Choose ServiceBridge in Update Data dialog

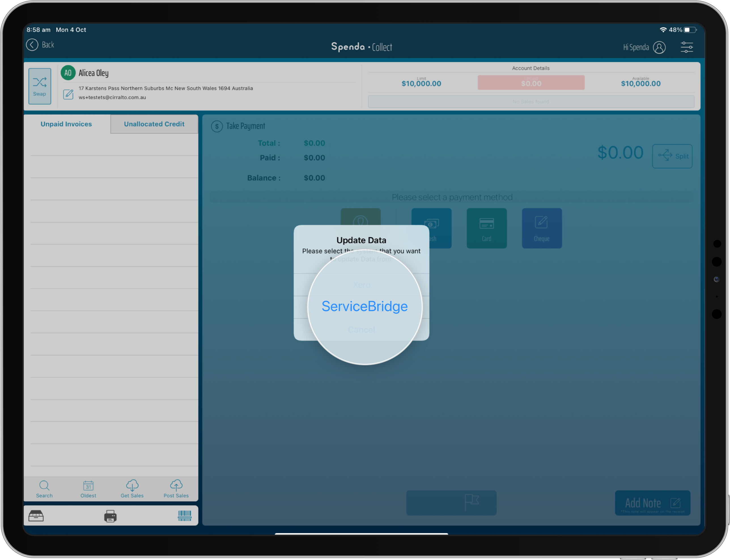364,306
